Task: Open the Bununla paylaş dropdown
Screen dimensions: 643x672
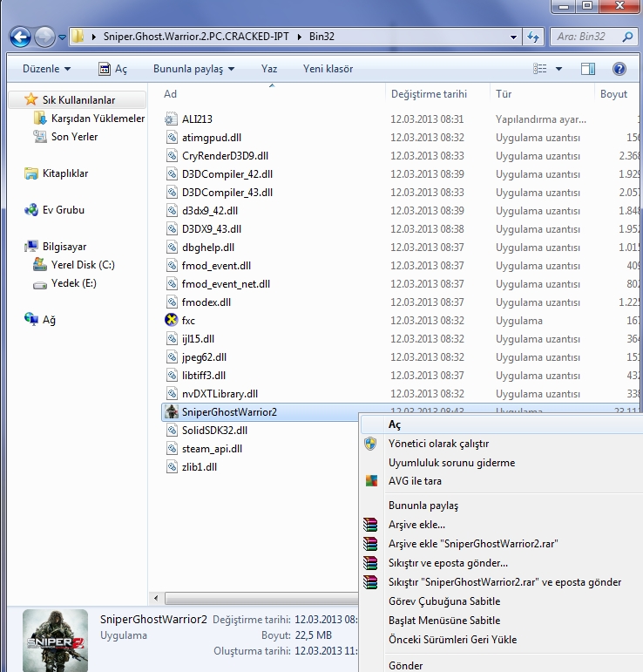Action: pyautogui.click(x=193, y=69)
